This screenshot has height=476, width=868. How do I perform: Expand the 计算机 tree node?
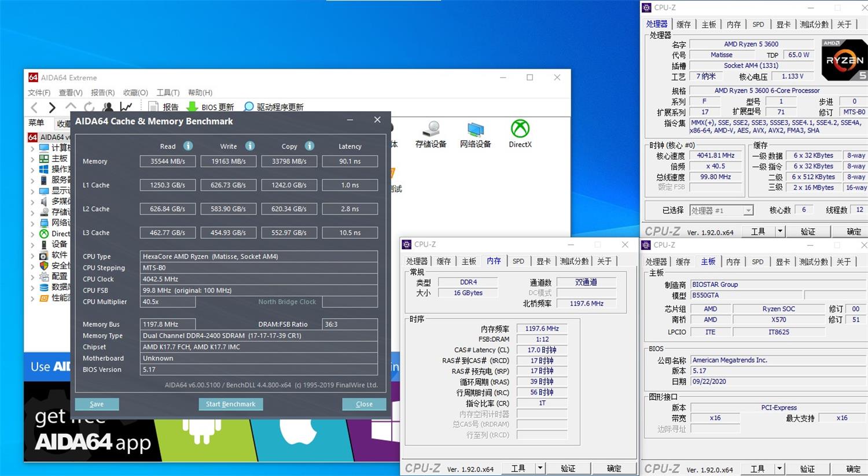click(32, 148)
